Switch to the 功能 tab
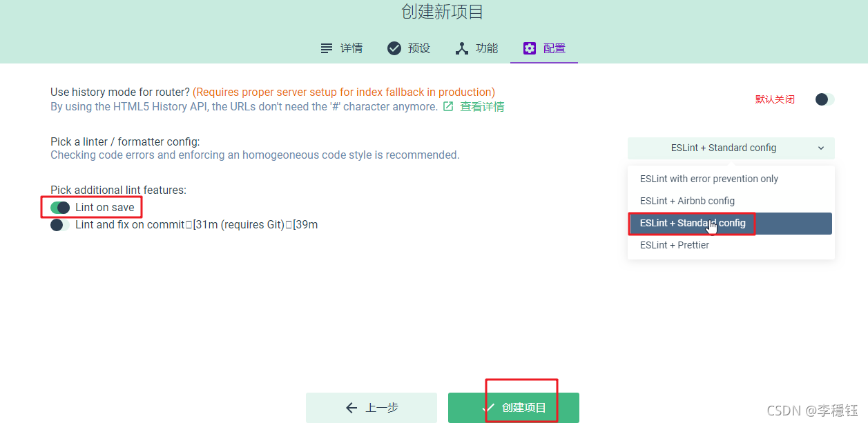The image size is (868, 423). 476,48
